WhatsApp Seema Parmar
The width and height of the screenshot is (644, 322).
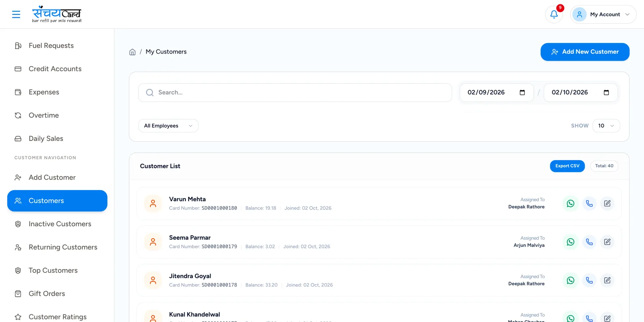click(570, 242)
